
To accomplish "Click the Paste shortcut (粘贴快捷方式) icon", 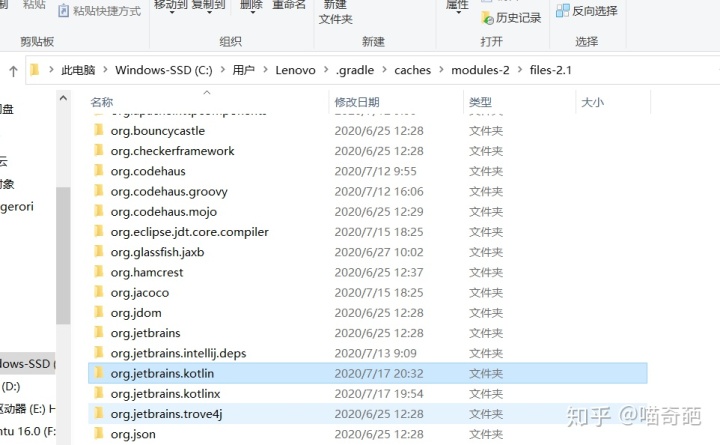I will (64, 11).
